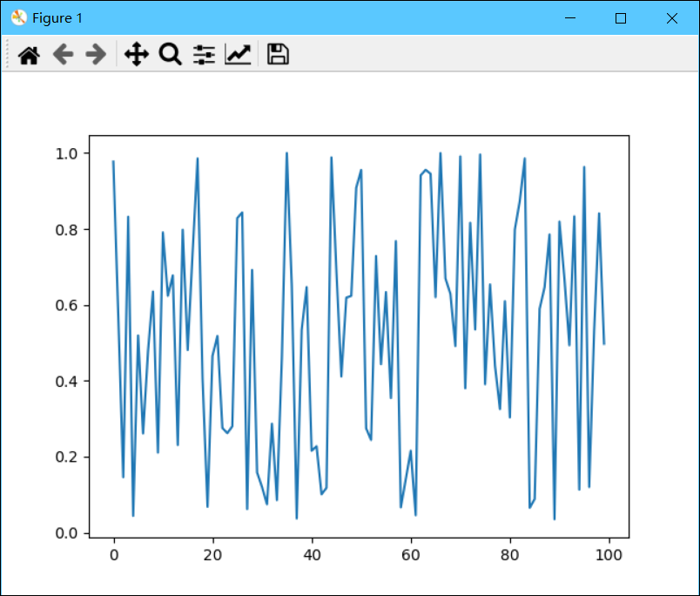Go forward to next view arrow
The height and width of the screenshot is (596, 700).
(x=96, y=55)
